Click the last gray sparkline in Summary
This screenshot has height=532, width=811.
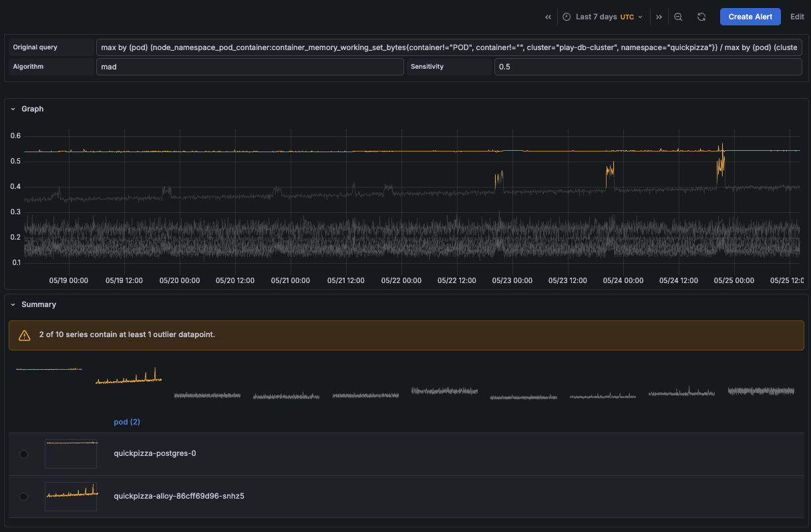coord(761,390)
